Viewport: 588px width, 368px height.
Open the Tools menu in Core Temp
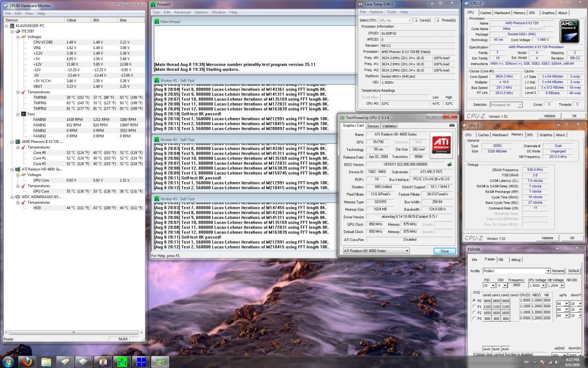click(392, 12)
